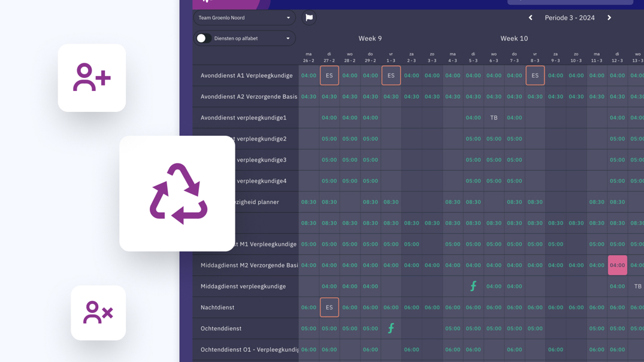Viewport: 644px width, 362px height.
Task: Click the add user icon
Action: click(x=92, y=78)
